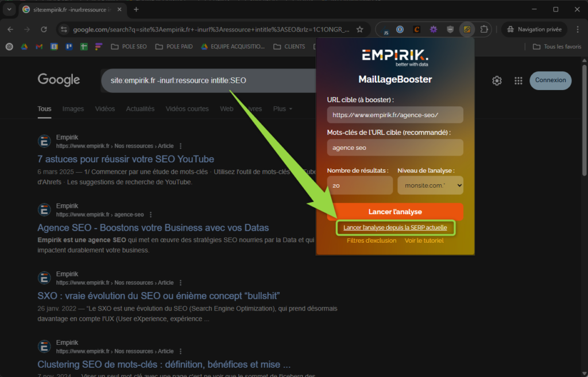The height and width of the screenshot is (377, 588).
Task: Open the tab search dropdown arrow
Action: click(x=9, y=9)
